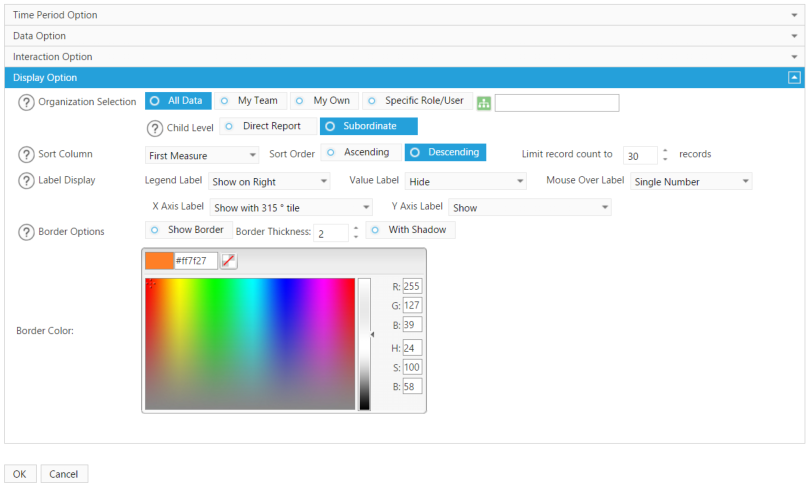The height and width of the screenshot is (490, 810).
Task: Click the Child Level help icon
Action: 154,128
